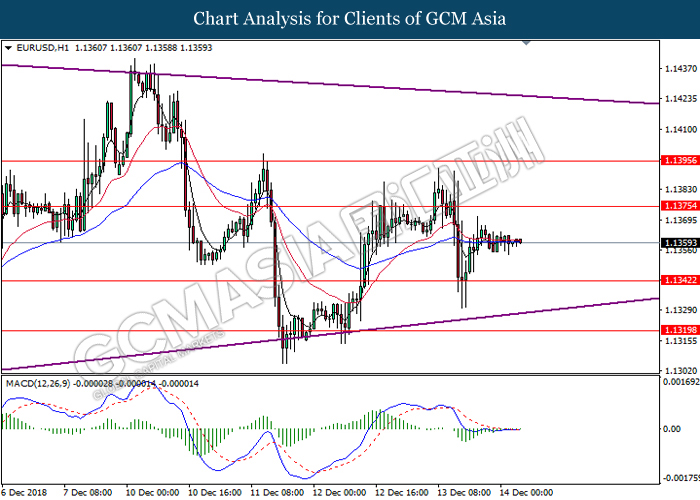Click the MACD(12,26,9) indicator label
Image resolution: width=700 pixels, height=500 pixels.
pos(38,384)
